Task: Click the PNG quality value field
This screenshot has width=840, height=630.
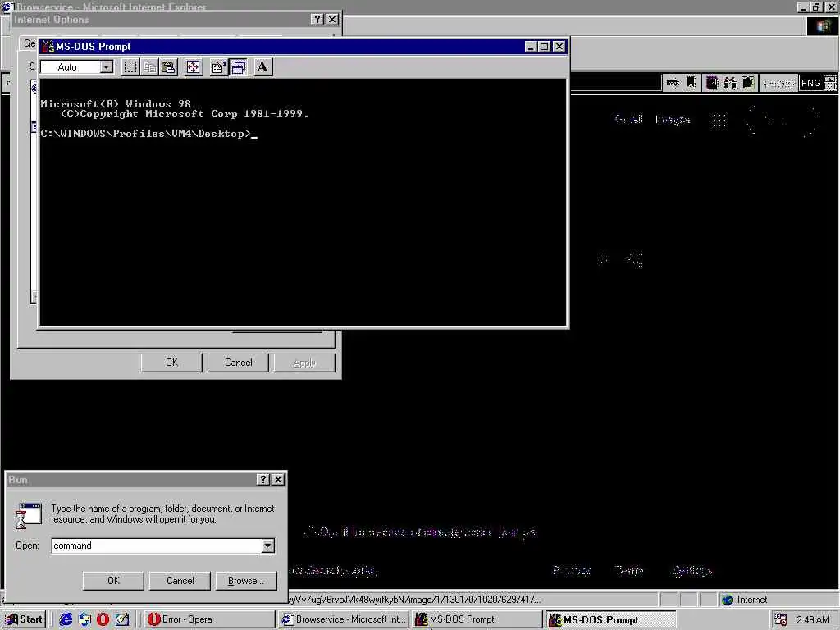Action: pos(811,83)
